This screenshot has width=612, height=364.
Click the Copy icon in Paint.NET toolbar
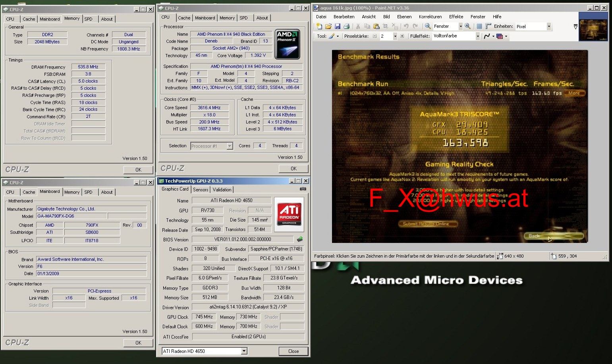[367, 26]
